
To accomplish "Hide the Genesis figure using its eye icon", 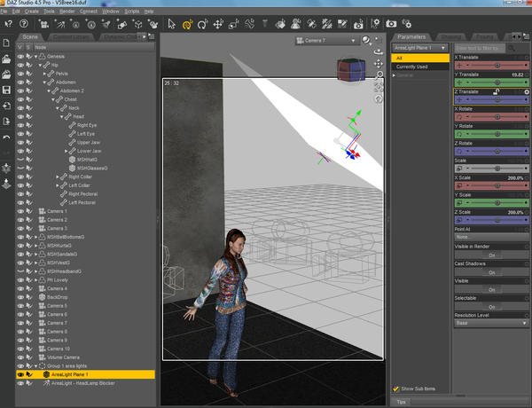I will pos(21,56).
